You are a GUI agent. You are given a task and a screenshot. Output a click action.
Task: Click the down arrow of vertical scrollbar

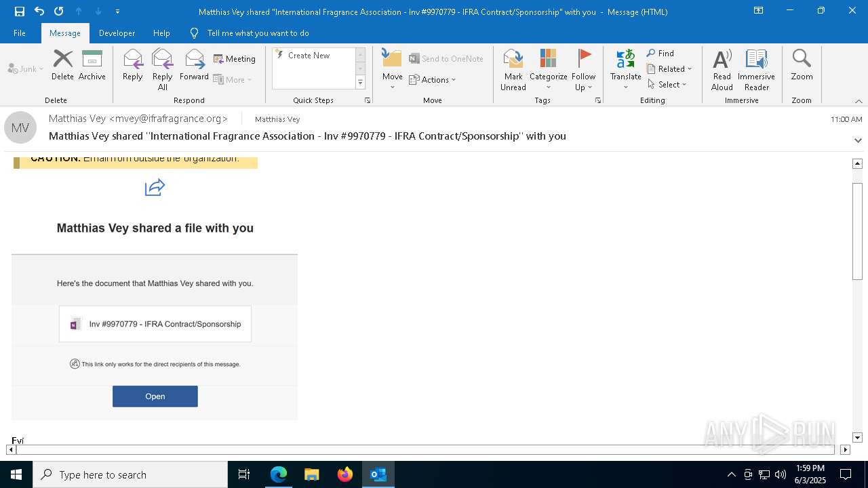coord(857,437)
